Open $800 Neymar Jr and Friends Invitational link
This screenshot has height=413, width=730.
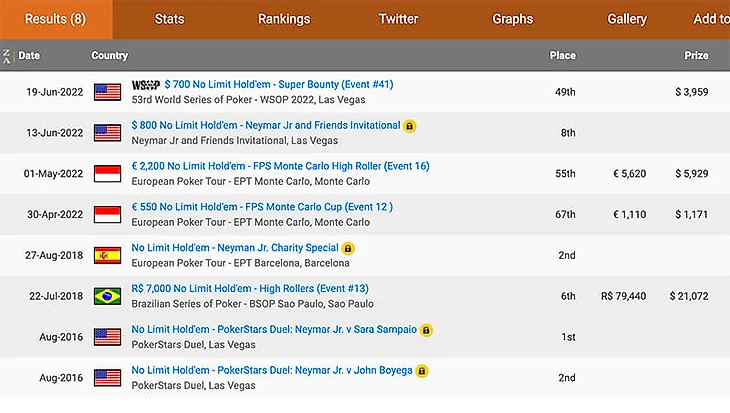266,125
